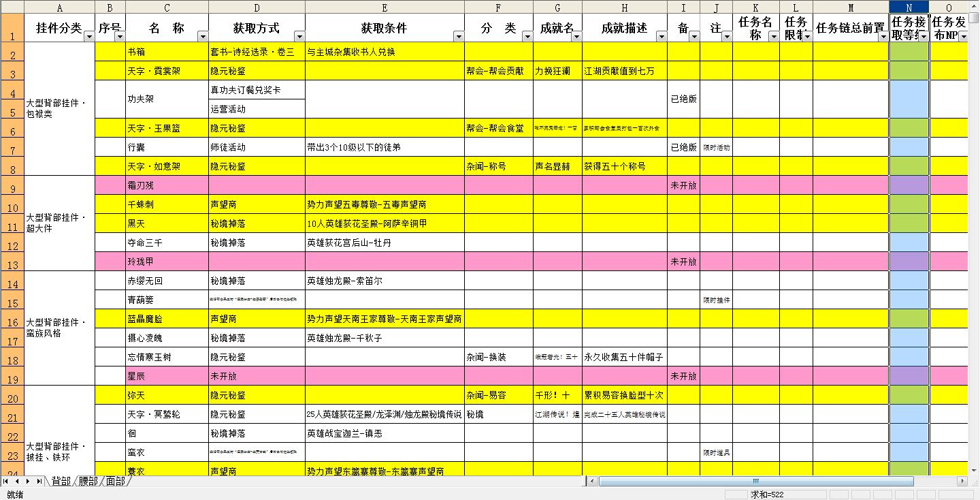
Task: Select the 夺命三千 cell
Action: [x=167, y=243]
